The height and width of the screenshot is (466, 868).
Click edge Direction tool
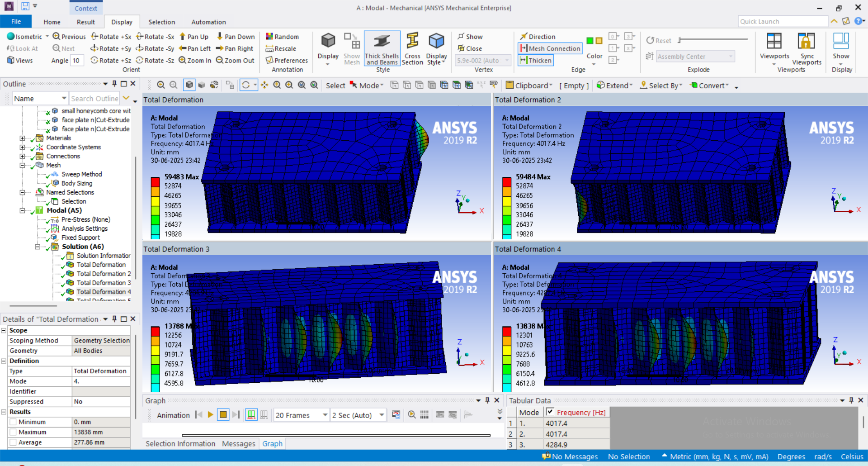[x=538, y=37]
